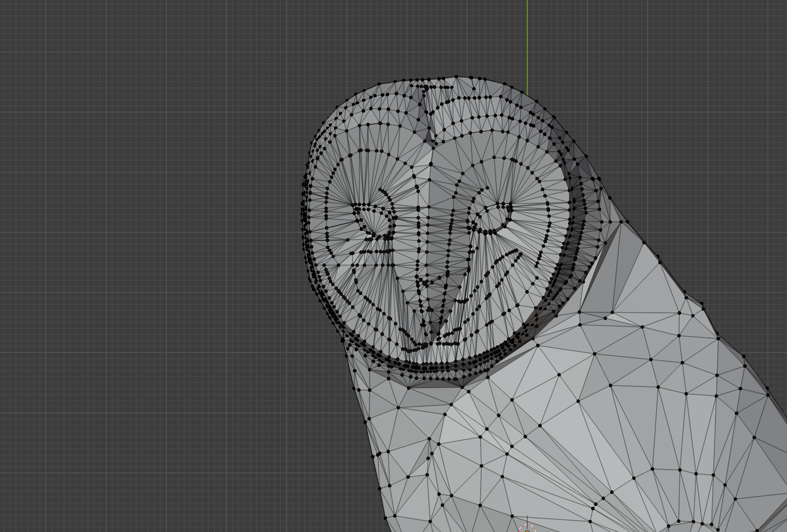787x532 pixels.
Task: Click the green Y axis line above the owl
Action: (527, 43)
